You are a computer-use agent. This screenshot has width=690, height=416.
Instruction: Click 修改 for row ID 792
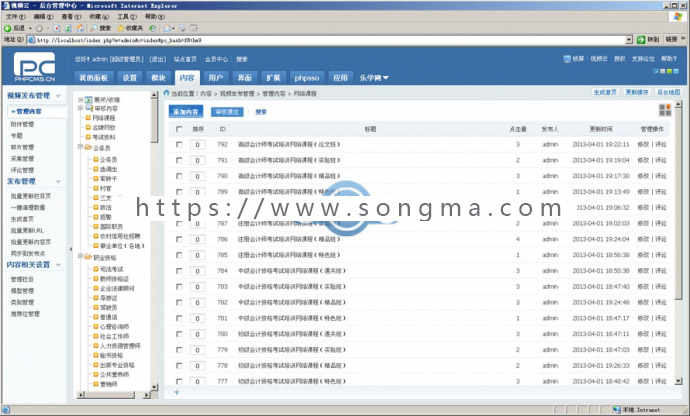coord(643,144)
